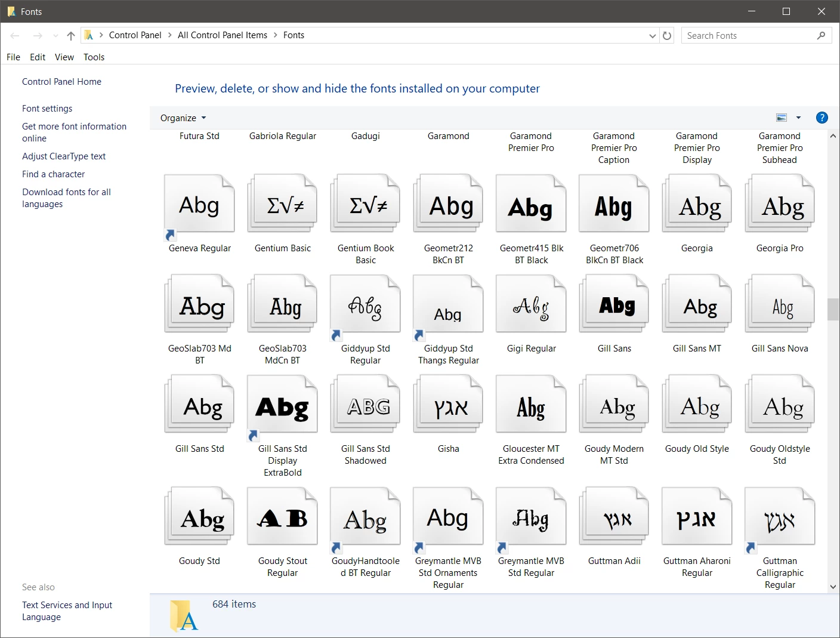The width and height of the screenshot is (840, 638).
Task: Open the Organize dropdown menu
Action: [183, 118]
